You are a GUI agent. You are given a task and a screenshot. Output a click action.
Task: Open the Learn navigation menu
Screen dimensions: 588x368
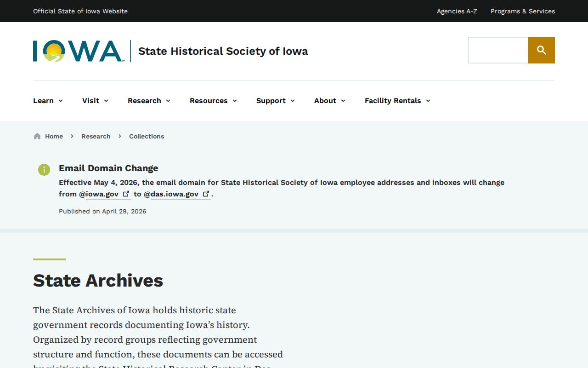click(x=48, y=101)
